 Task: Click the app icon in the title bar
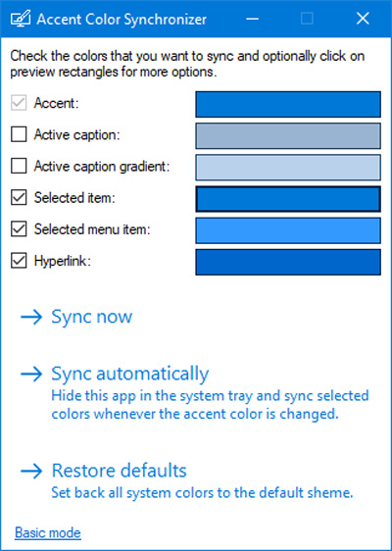pyautogui.click(x=21, y=19)
